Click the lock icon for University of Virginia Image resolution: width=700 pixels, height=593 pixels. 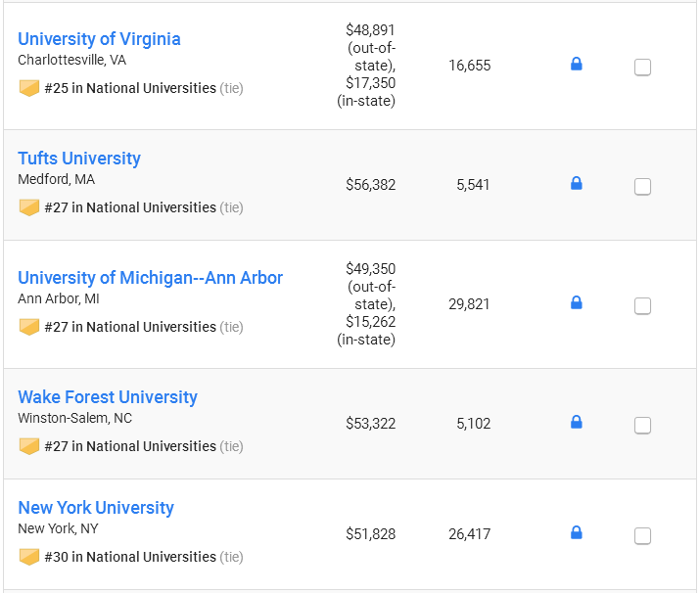[577, 64]
